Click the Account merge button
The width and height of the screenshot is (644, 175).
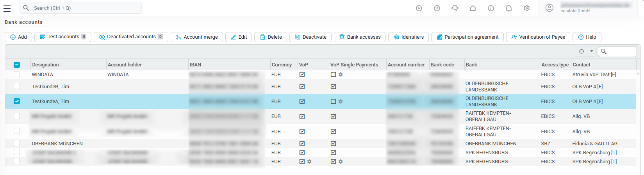[x=197, y=37]
